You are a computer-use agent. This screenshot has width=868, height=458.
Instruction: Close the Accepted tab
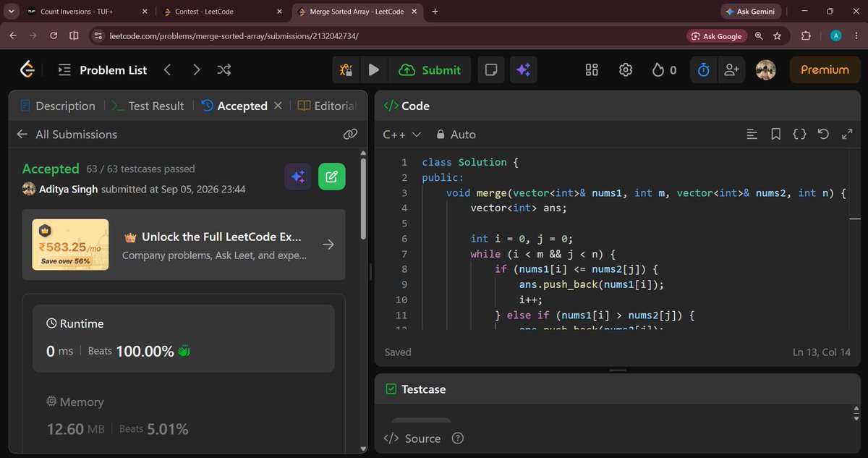(x=278, y=106)
